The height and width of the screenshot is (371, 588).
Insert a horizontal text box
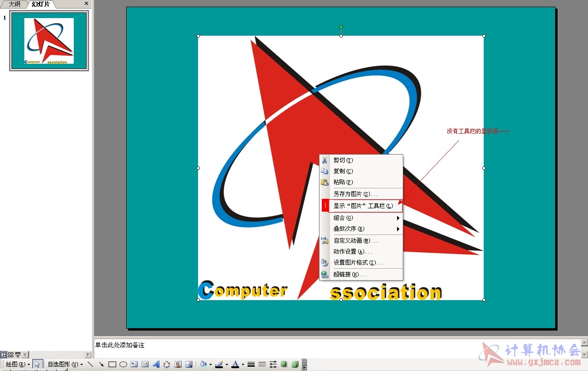(x=134, y=364)
